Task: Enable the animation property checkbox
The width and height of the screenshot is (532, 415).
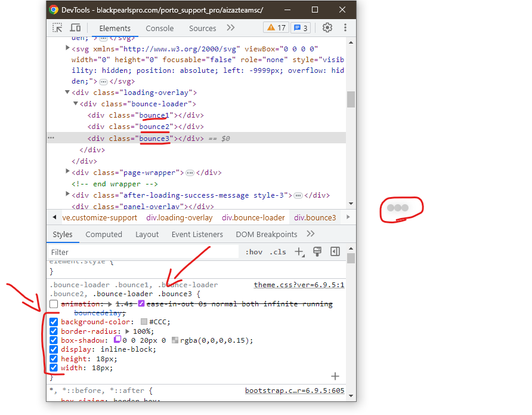Action: (54, 304)
